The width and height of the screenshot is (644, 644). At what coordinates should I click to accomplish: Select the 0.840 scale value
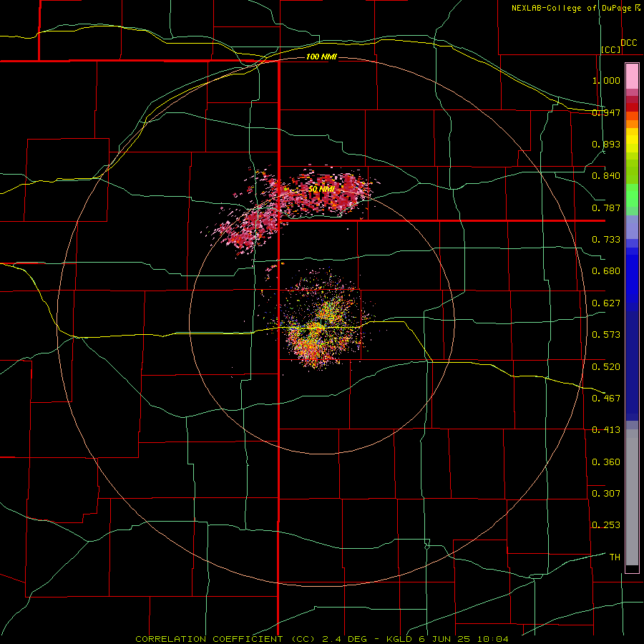(606, 176)
